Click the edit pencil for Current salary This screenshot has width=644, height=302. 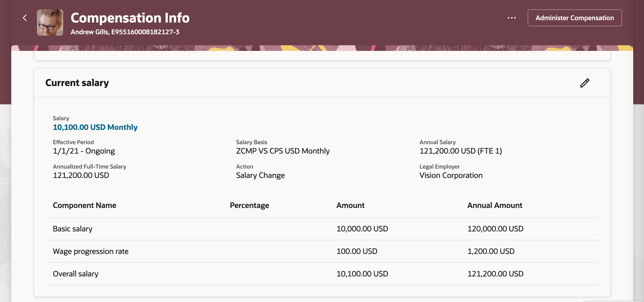(x=585, y=83)
